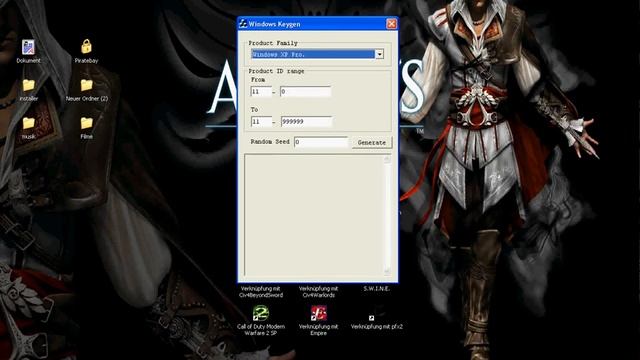This screenshot has height=360, width=640.
Task: Focus the Random Seed input field
Action: click(x=321, y=142)
